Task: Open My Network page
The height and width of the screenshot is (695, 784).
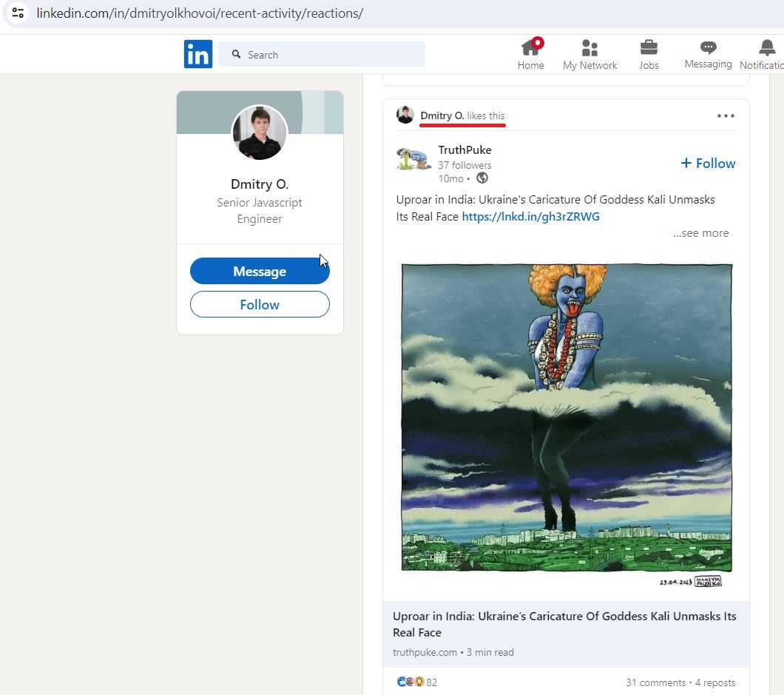Action: pyautogui.click(x=590, y=54)
